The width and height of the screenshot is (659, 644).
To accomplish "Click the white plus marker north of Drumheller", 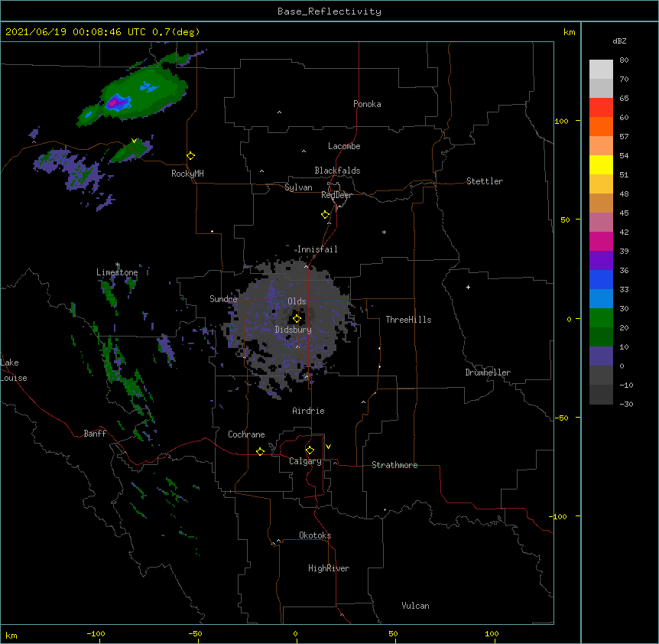I will [468, 287].
